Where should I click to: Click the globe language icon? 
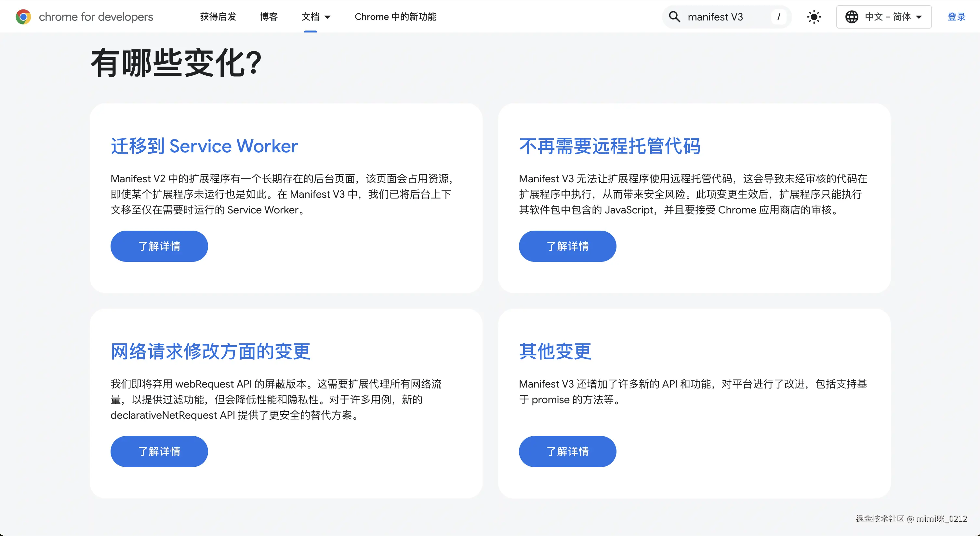pos(852,17)
